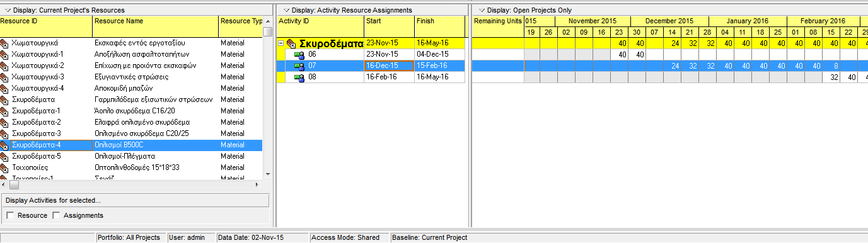Sort by Resource Type column header
The height and width of the screenshot is (243, 868).
(241, 26)
